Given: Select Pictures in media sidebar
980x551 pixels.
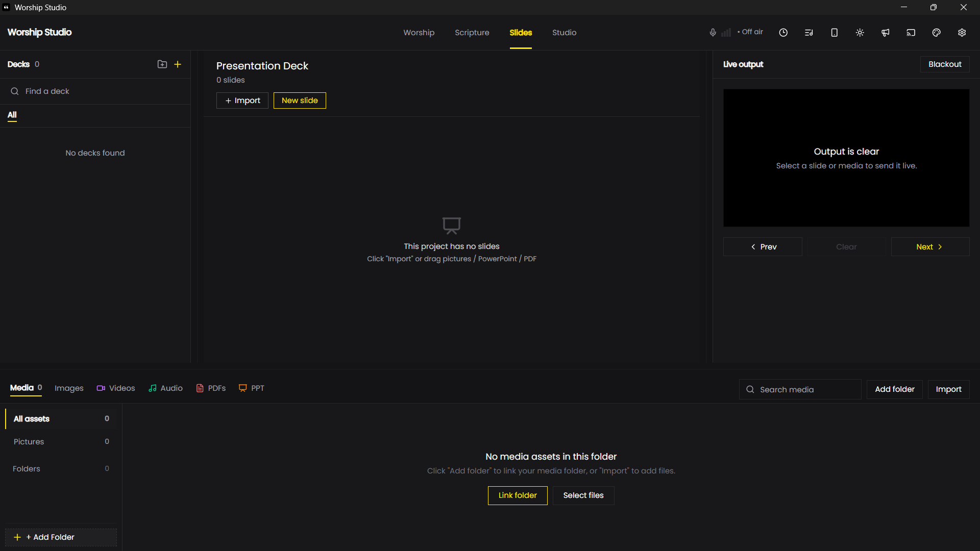Looking at the screenshot, I should [61, 442].
